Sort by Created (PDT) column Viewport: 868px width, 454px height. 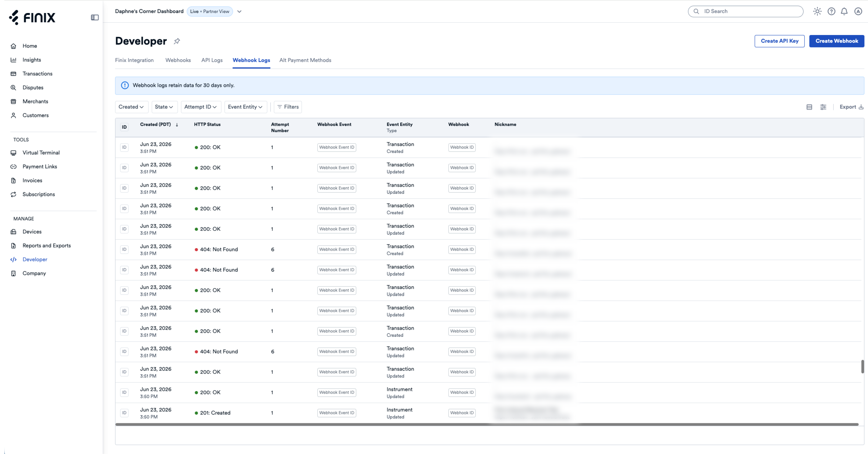pos(159,124)
